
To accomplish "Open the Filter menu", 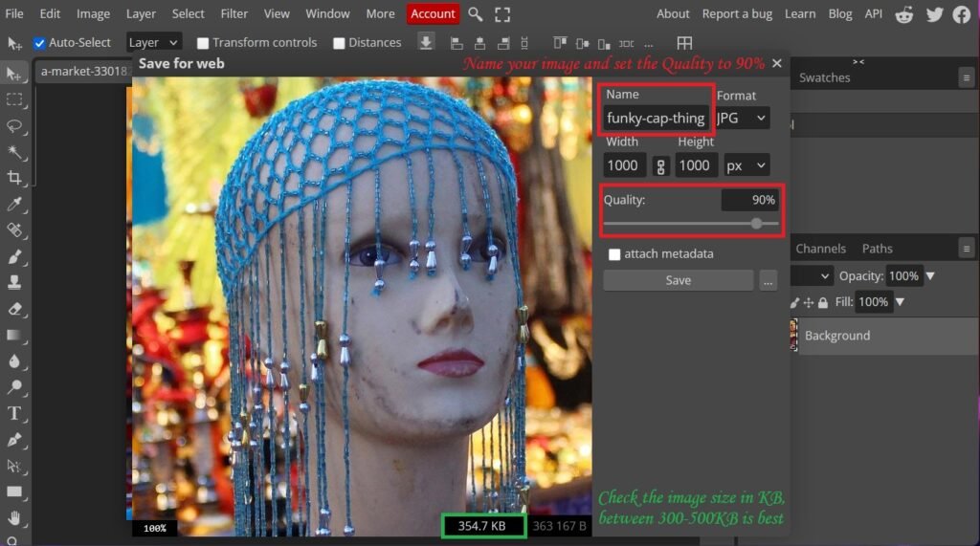I will 234,13.
